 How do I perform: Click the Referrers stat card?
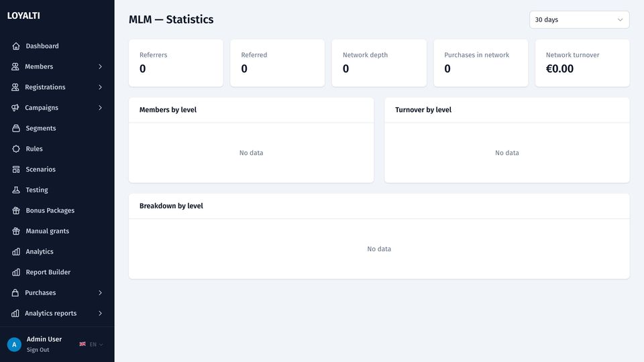[x=176, y=63]
